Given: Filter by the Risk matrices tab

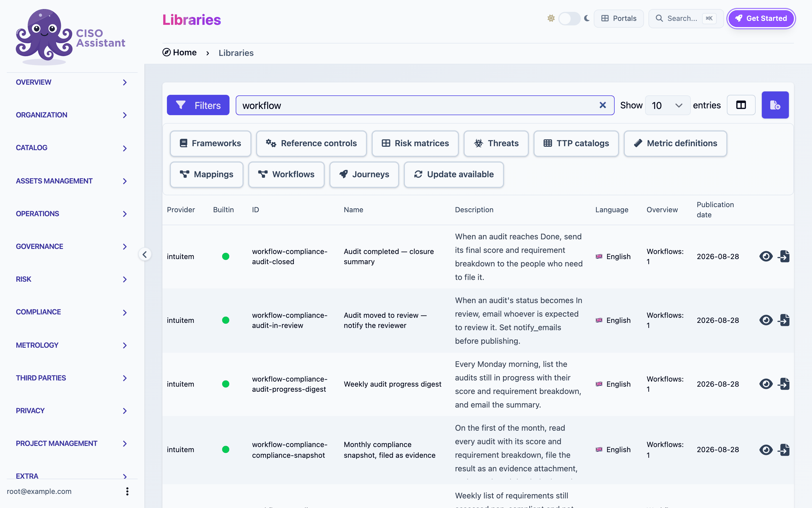Looking at the screenshot, I should tap(415, 143).
